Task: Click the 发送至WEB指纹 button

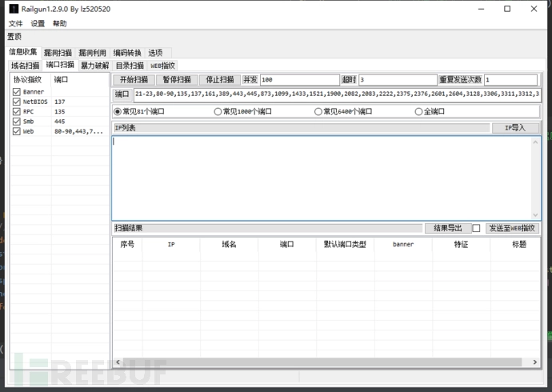Action: (x=512, y=228)
